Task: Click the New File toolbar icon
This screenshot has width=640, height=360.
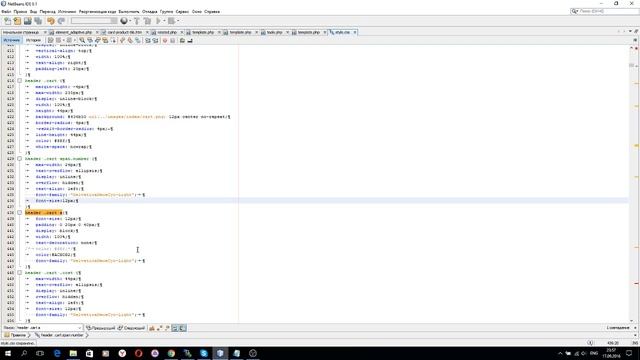Action: pyautogui.click(x=7, y=21)
